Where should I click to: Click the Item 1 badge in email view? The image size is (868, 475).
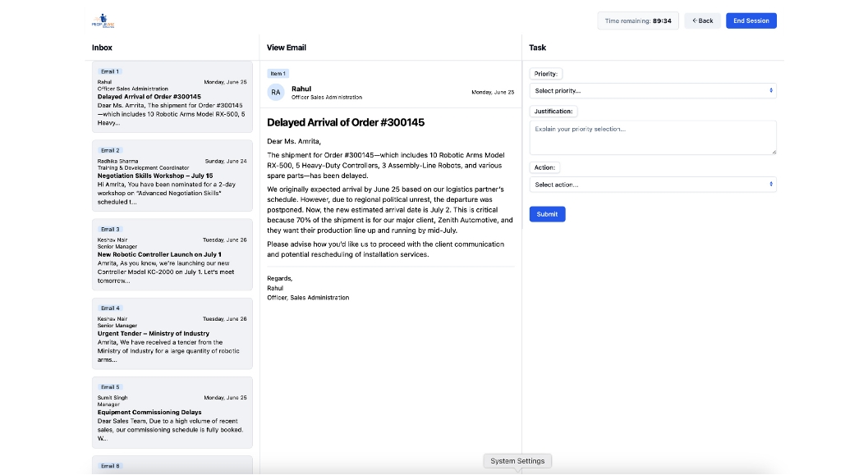coord(278,74)
